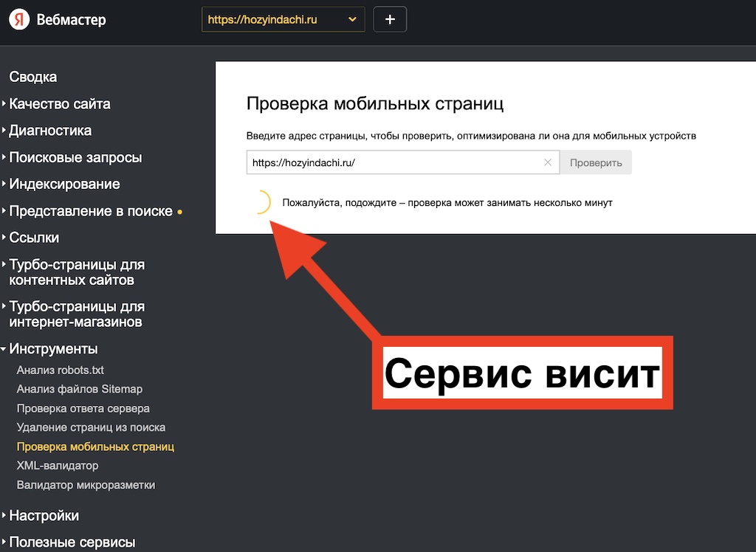Open the Вебмастер home link
This screenshot has width=756, height=552.
72,20
